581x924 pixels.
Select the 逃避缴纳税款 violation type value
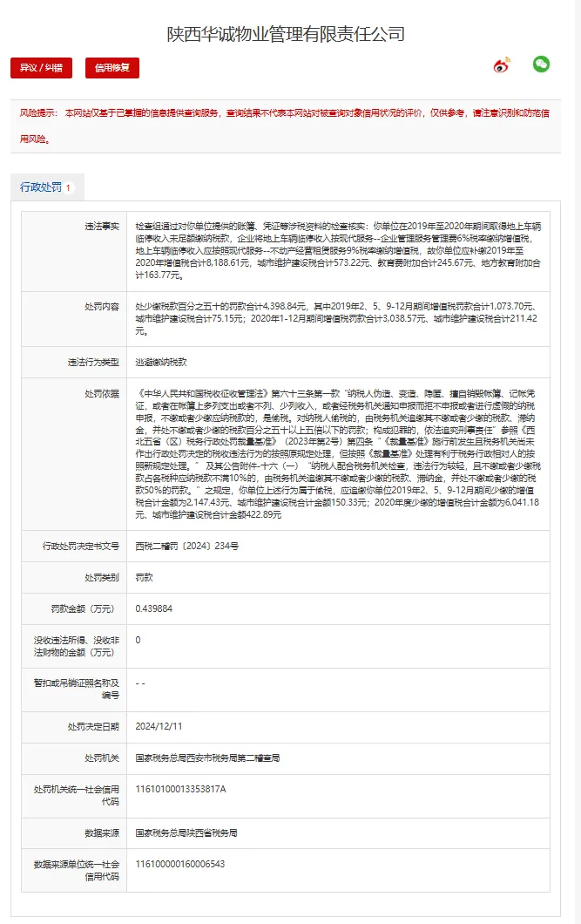coord(164,362)
